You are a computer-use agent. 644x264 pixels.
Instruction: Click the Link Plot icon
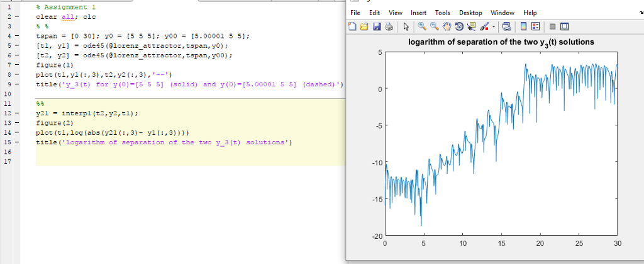click(x=507, y=26)
